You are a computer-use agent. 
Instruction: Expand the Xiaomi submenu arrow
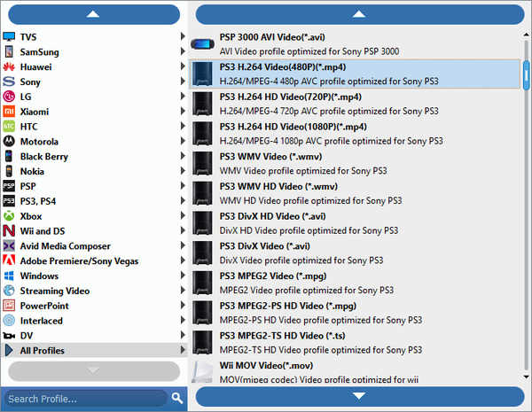pyautogui.click(x=183, y=111)
